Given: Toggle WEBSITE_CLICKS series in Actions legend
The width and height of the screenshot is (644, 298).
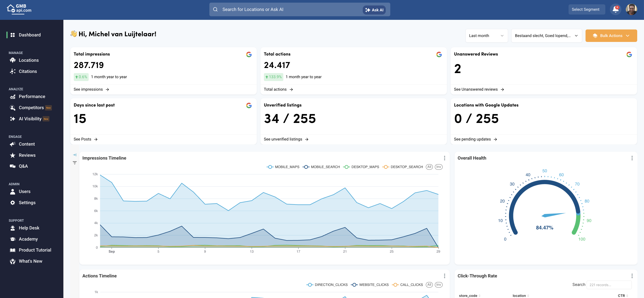Looking at the screenshot, I should pos(370,285).
